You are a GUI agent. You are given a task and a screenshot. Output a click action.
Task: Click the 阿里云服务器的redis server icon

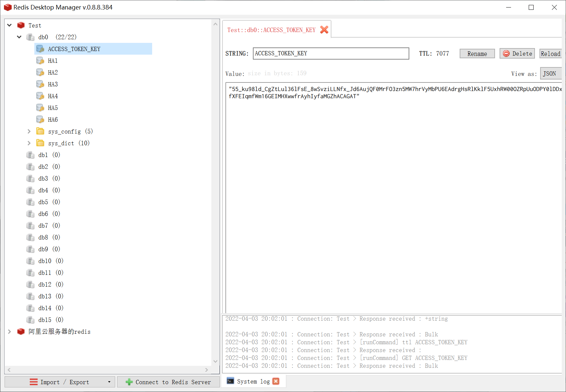point(21,331)
